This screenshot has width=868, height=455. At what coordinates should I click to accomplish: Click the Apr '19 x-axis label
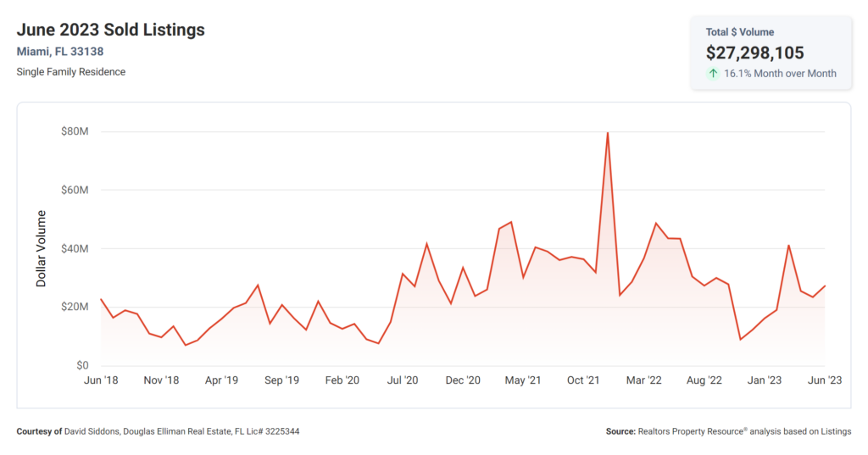coord(221,380)
